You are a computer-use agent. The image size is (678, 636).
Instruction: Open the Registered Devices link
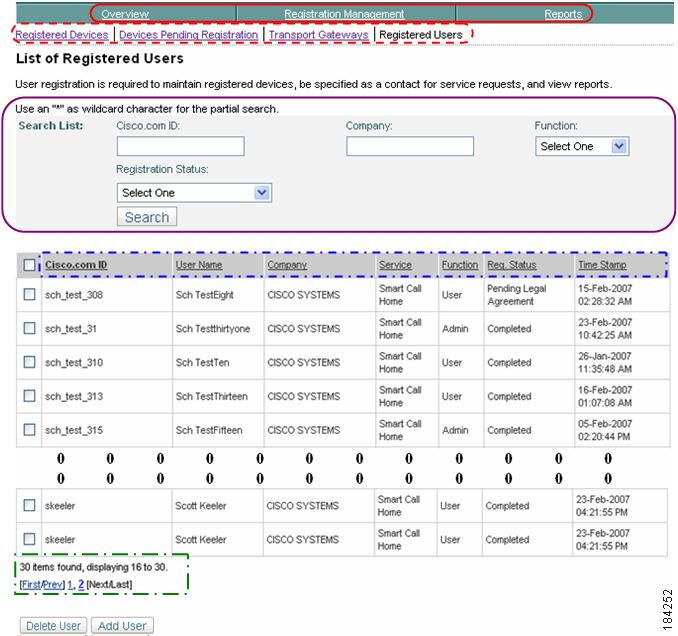pyautogui.click(x=62, y=35)
